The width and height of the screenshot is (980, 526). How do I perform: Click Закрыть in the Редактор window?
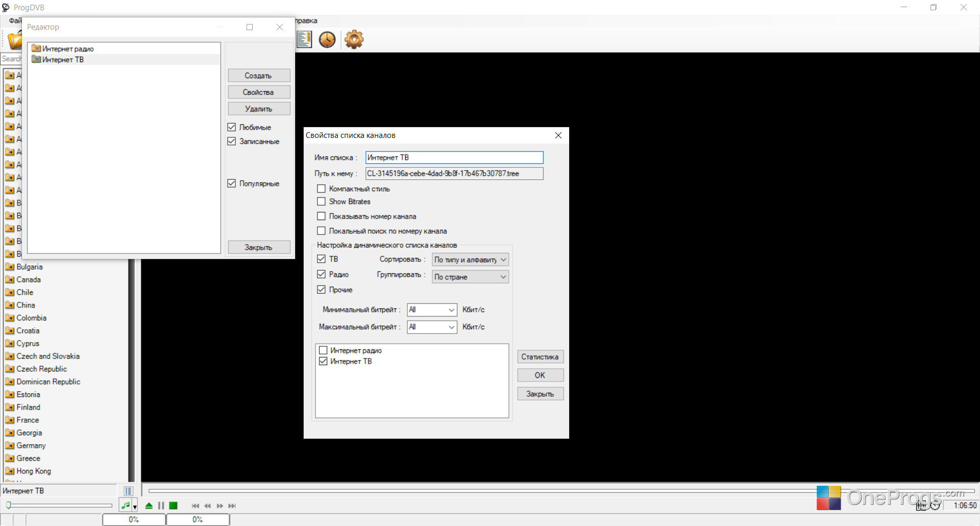point(259,247)
